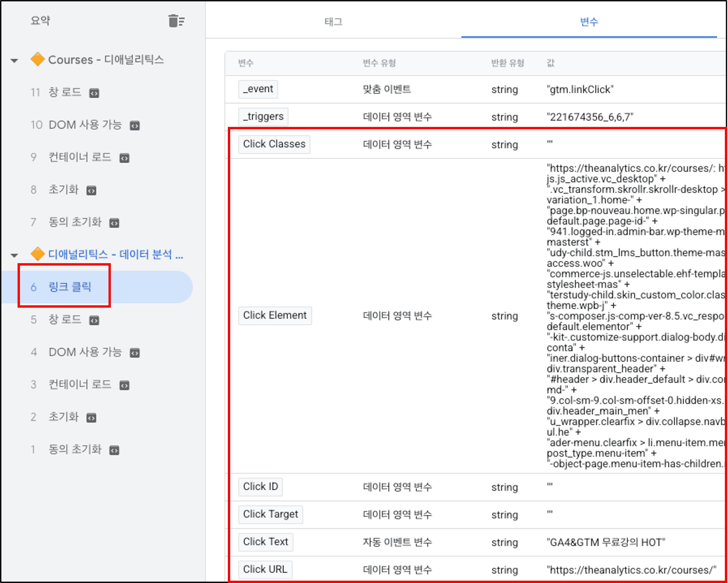
Task: Click the Click ID variable chip
Action: (260, 487)
